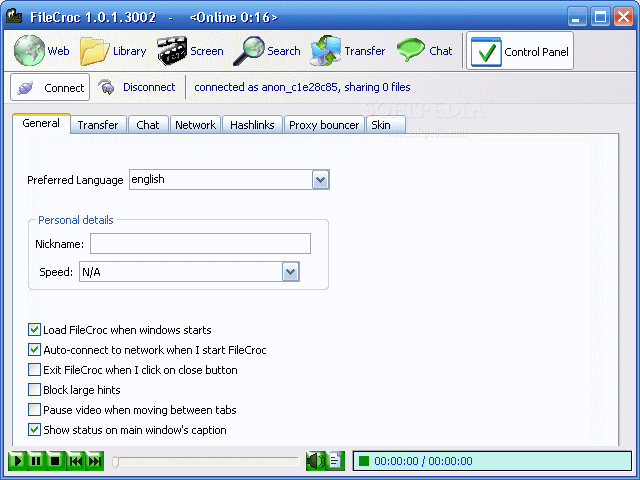Image resolution: width=640 pixels, height=480 pixels.
Task: Click the Screen toolbar label
Action: pyautogui.click(x=207, y=51)
